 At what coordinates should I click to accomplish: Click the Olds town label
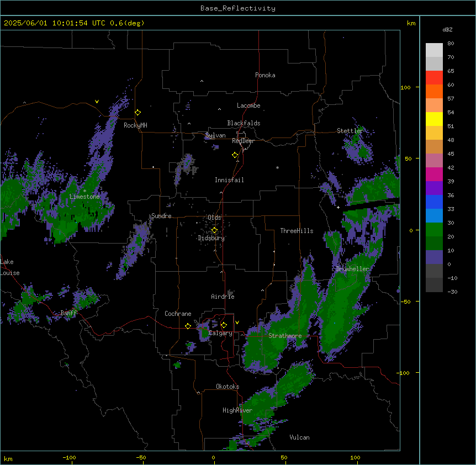(x=214, y=218)
